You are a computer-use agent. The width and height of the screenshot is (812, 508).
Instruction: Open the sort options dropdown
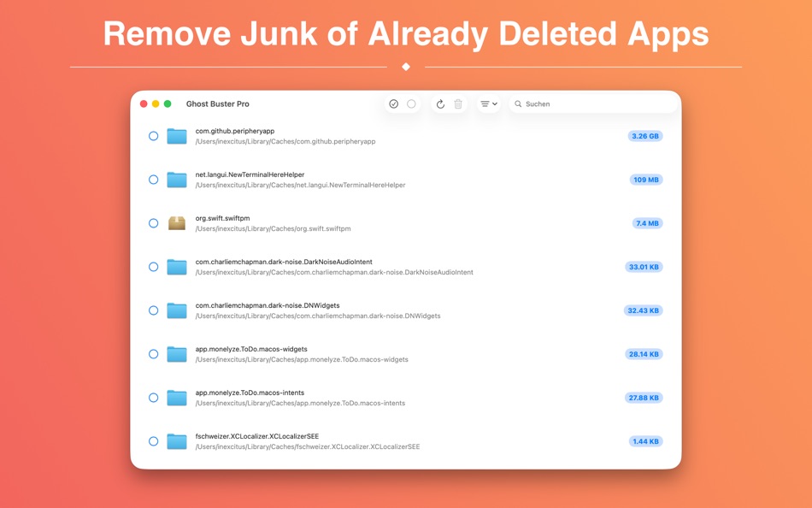pos(488,104)
